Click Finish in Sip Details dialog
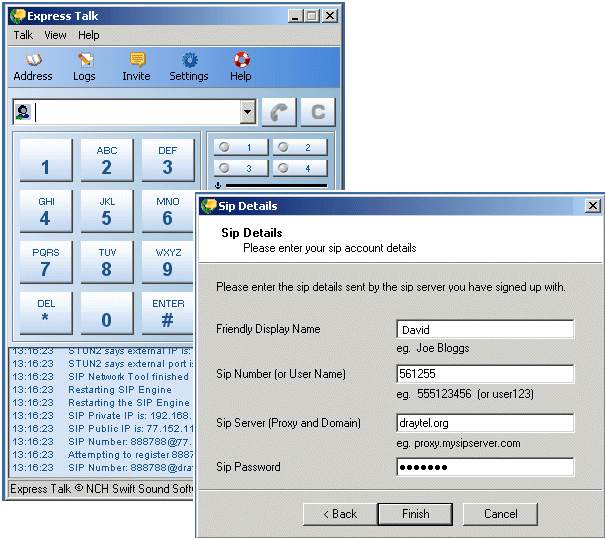This screenshot has width=606, height=539. [415, 514]
